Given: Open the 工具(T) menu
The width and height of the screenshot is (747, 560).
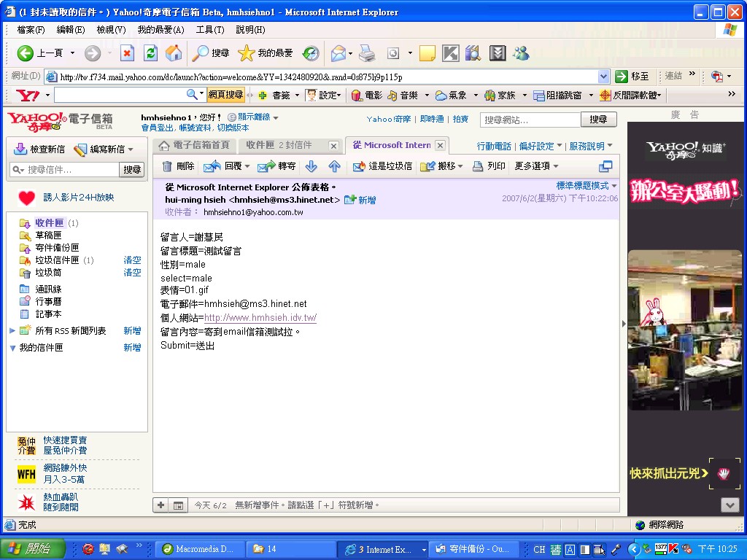Looking at the screenshot, I should pos(210,30).
